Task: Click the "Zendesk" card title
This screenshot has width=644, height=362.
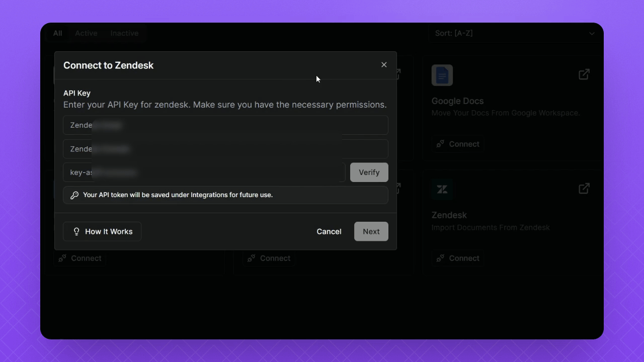Action: pyautogui.click(x=449, y=215)
